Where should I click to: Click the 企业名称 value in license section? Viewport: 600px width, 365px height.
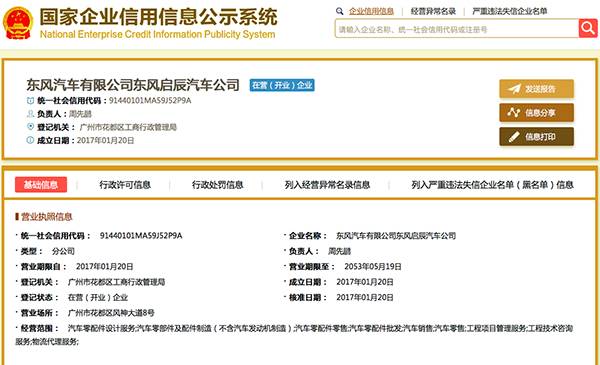pyautogui.click(x=396, y=236)
